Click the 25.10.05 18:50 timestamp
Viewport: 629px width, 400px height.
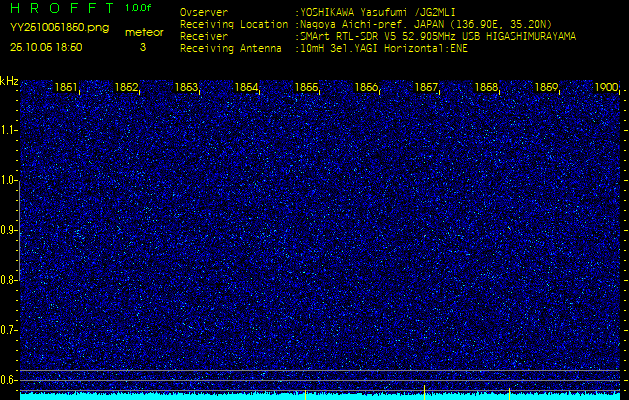point(46,47)
